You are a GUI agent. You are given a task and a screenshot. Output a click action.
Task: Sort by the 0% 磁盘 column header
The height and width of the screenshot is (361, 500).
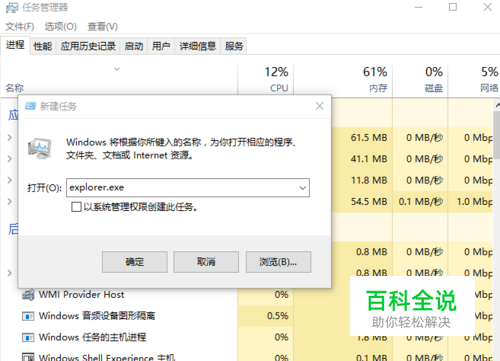(420, 80)
